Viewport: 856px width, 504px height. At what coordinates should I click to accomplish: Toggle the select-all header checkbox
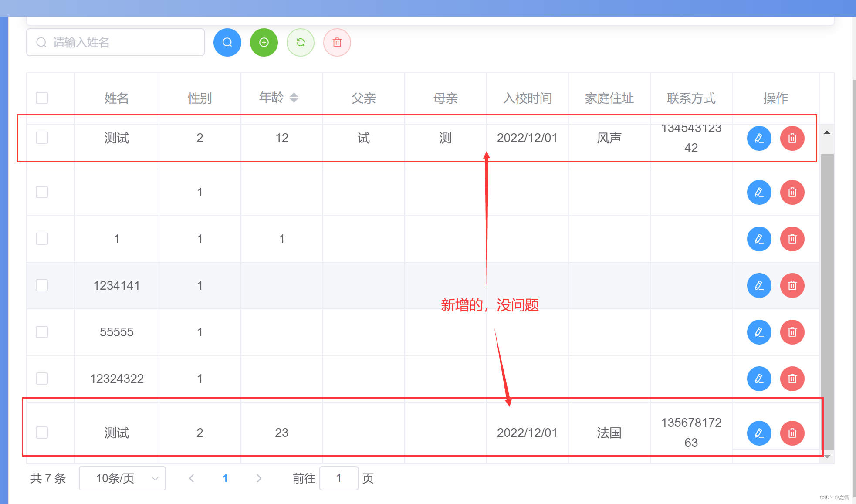[x=42, y=98]
